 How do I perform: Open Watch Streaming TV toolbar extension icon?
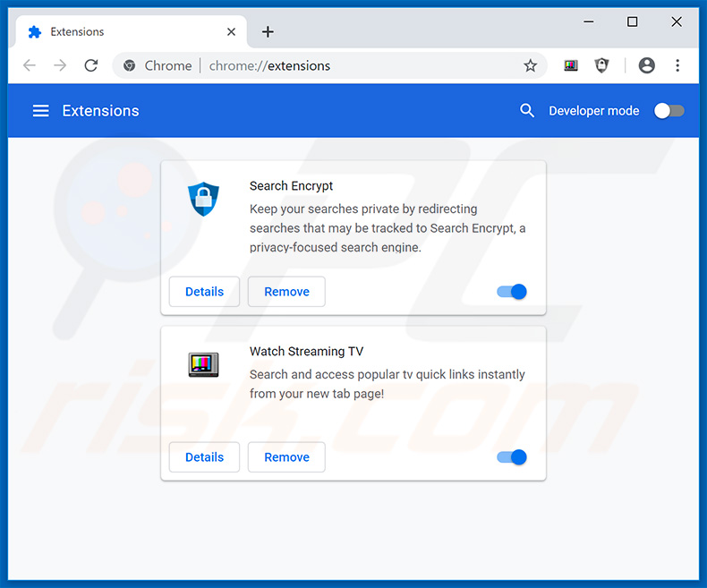point(571,66)
